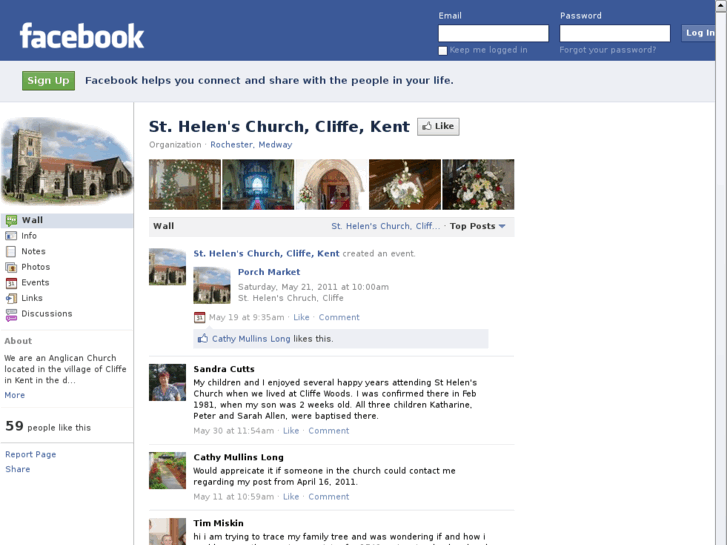The height and width of the screenshot is (545, 727).
Task: Open the Porch Market event link
Action: coord(269,272)
